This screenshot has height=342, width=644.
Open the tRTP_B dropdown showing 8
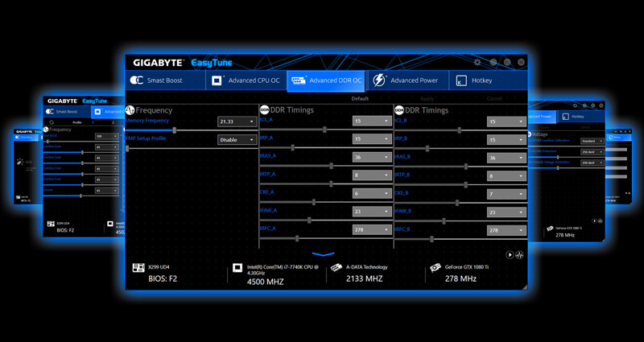(x=507, y=175)
